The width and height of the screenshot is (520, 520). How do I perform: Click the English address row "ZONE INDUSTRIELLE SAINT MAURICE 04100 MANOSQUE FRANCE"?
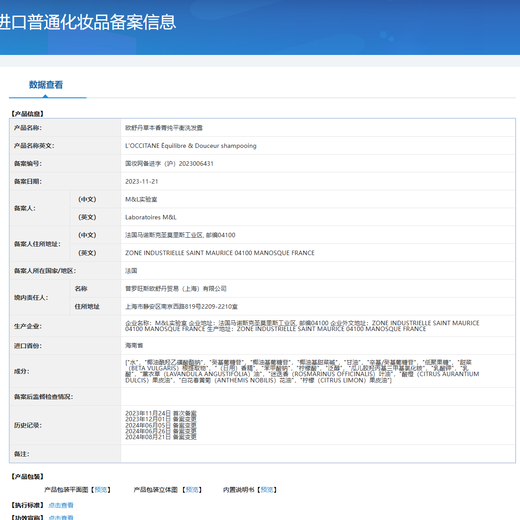[220, 253]
